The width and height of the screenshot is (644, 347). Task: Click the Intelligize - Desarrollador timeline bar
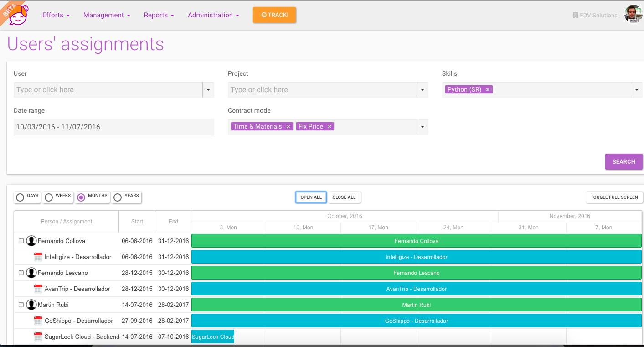click(x=417, y=257)
